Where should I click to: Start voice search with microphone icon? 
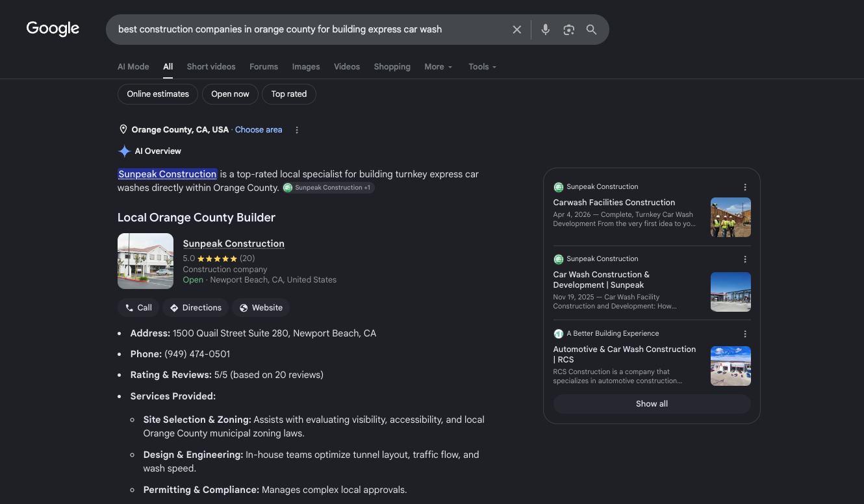[x=546, y=30]
